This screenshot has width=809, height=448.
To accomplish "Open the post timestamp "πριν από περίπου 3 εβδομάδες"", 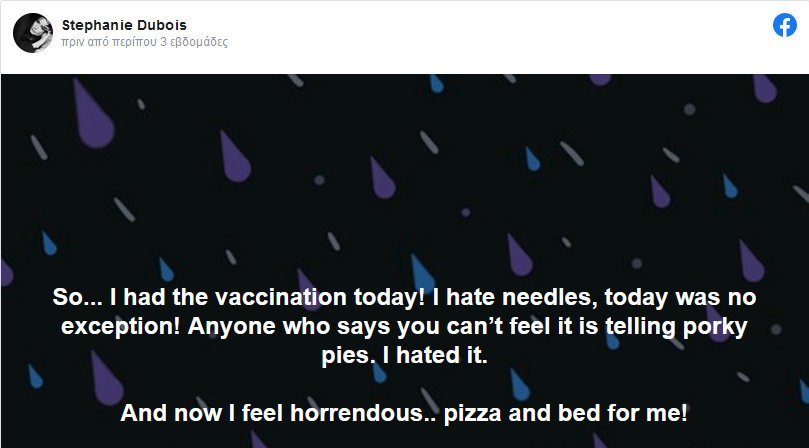I will (144, 42).
